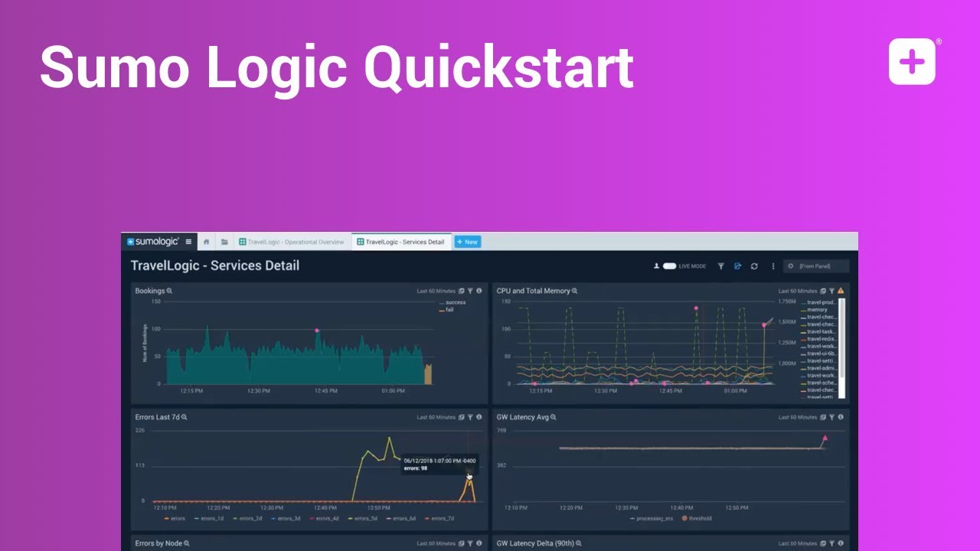Toggle the errors_2d legend series
This screenshot has width=980, height=551.
tap(247, 518)
